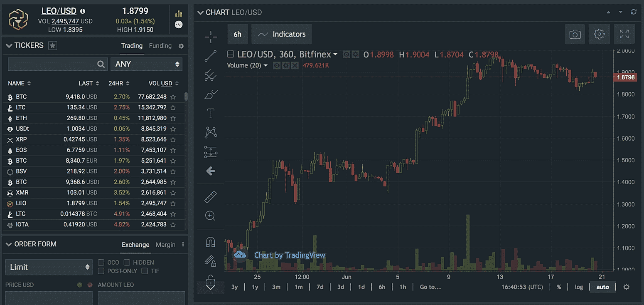
Task: Hide the LEO/USD series with eye icon
Action: (347, 55)
